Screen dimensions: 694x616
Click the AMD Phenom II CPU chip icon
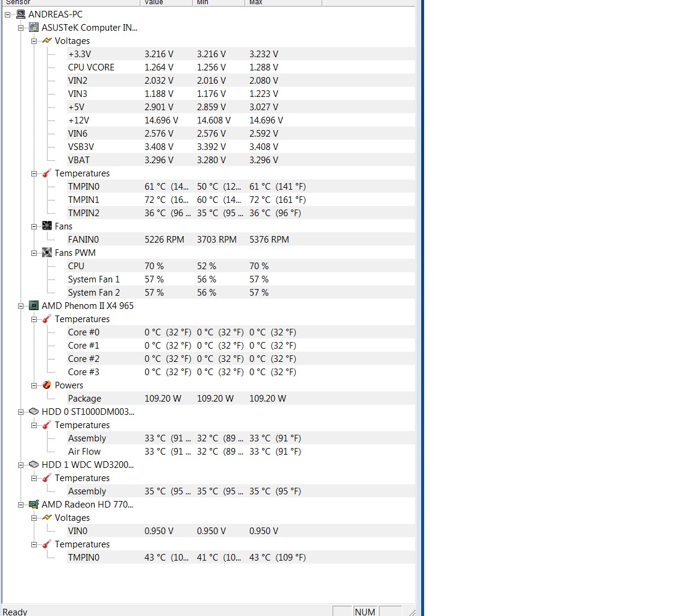click(x=34, y=306)
